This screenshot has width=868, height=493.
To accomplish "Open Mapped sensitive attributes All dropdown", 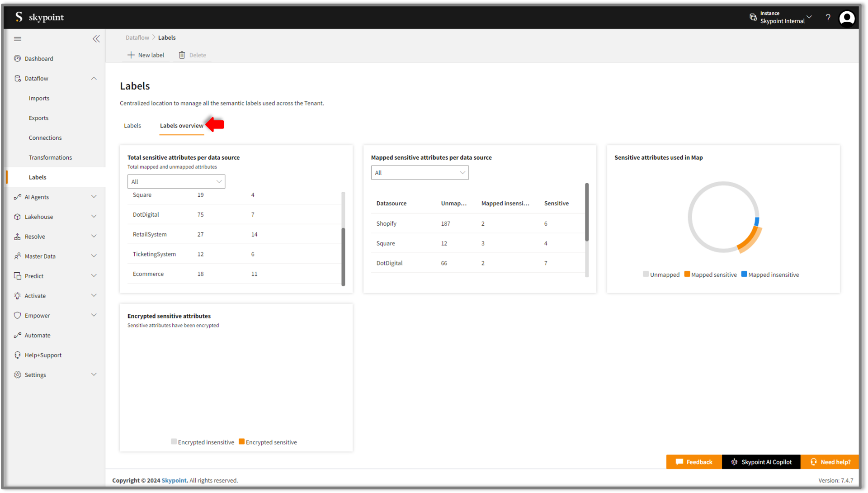I will click(420, 172).
